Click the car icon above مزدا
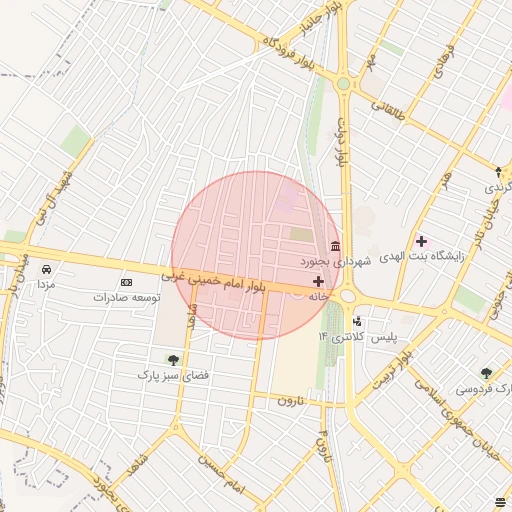Screen dimensions: 512x512 46,269
